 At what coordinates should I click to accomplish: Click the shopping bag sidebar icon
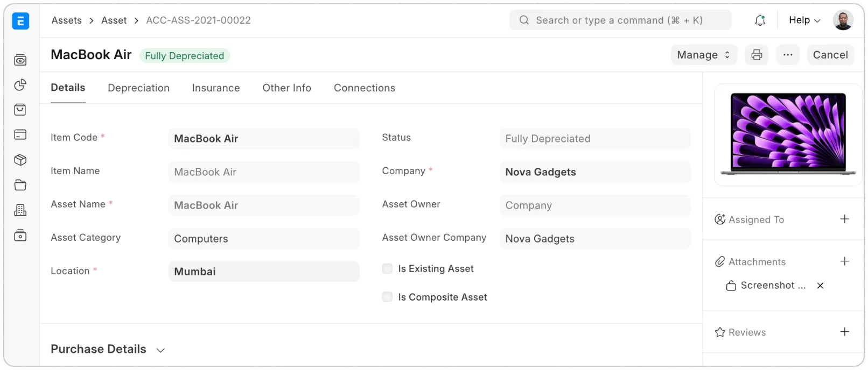[20, 110]
